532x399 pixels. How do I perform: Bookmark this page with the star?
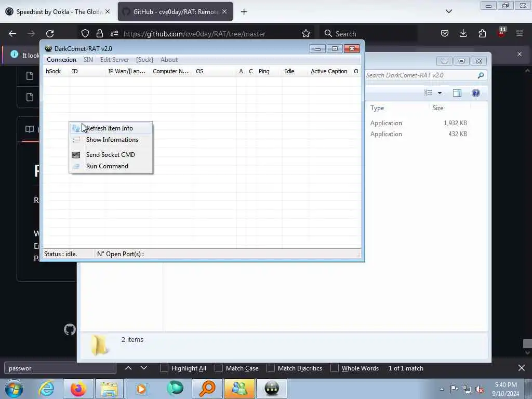[x=306, y=33]
